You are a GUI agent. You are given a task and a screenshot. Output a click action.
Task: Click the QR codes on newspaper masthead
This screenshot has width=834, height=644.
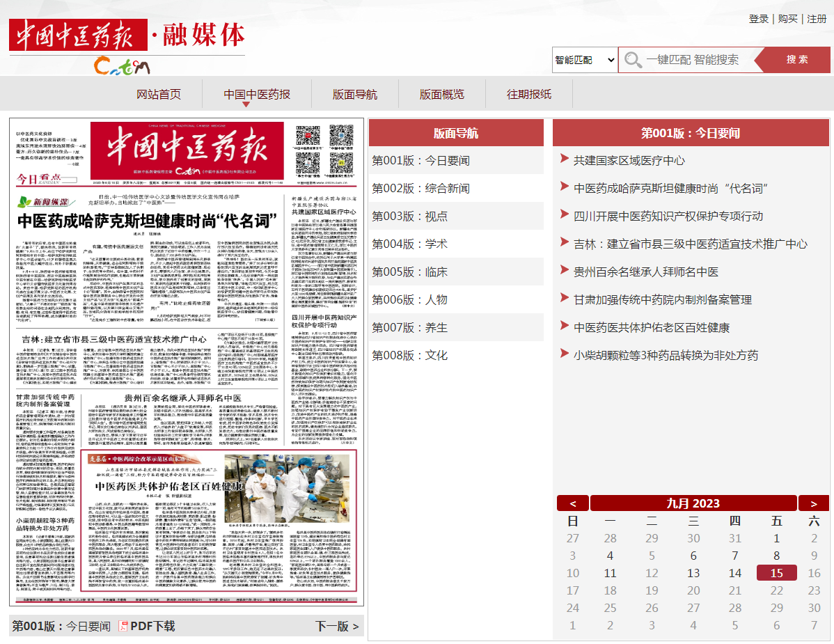coord(324,152)
